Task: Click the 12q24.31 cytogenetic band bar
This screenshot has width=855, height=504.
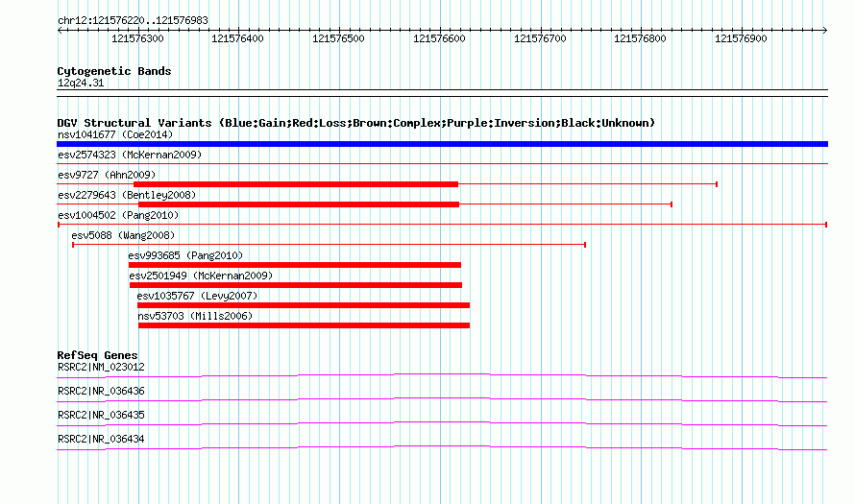Action: [442, 93]
